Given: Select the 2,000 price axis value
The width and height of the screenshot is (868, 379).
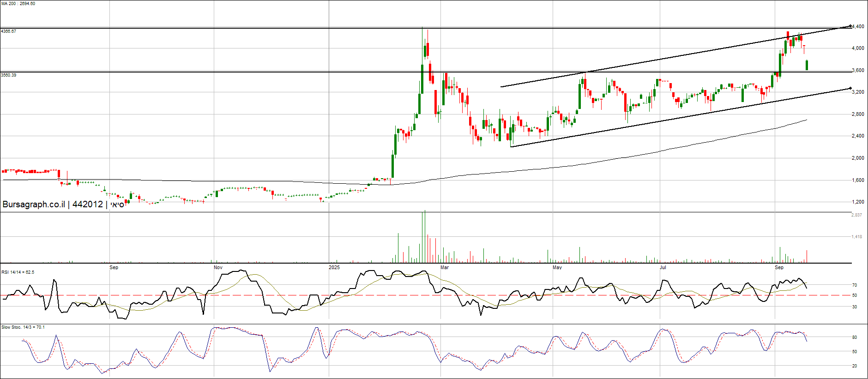Looking at the screenshot, I should point(858,158).
